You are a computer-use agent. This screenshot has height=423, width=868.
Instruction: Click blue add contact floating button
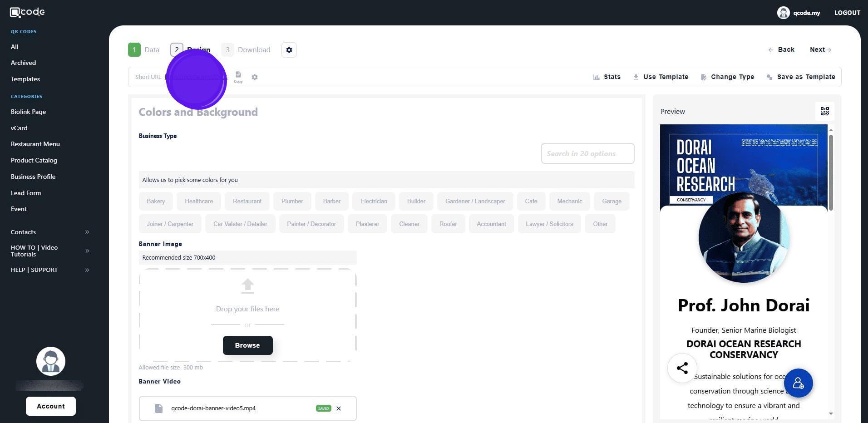pos(798,384)
